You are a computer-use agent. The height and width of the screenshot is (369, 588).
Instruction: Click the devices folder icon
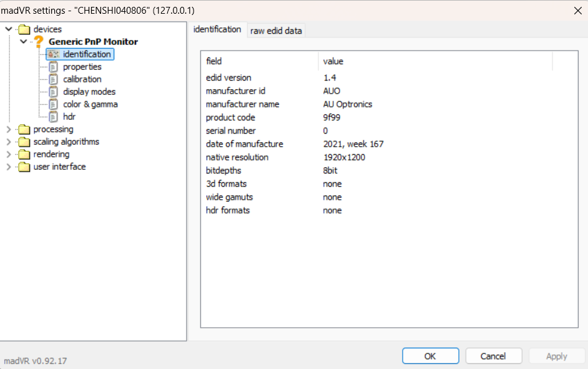pyautogui.click(x=24, y=29)
